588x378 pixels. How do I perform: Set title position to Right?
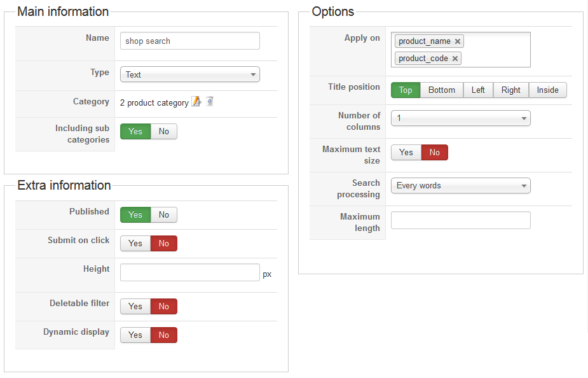pos(510,90)
